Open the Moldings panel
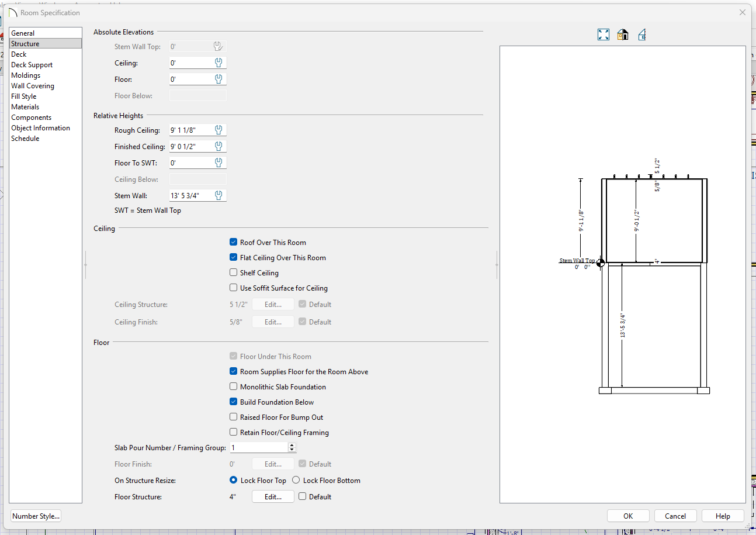The height and width of the screenshot is (535, 756). point(26,75)
